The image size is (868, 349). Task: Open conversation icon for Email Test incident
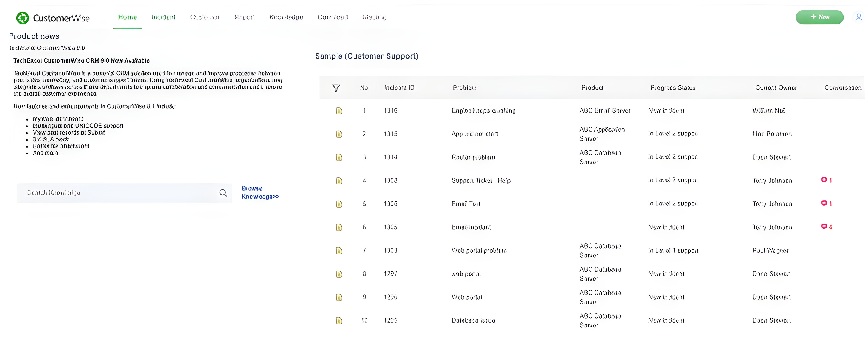825,203
